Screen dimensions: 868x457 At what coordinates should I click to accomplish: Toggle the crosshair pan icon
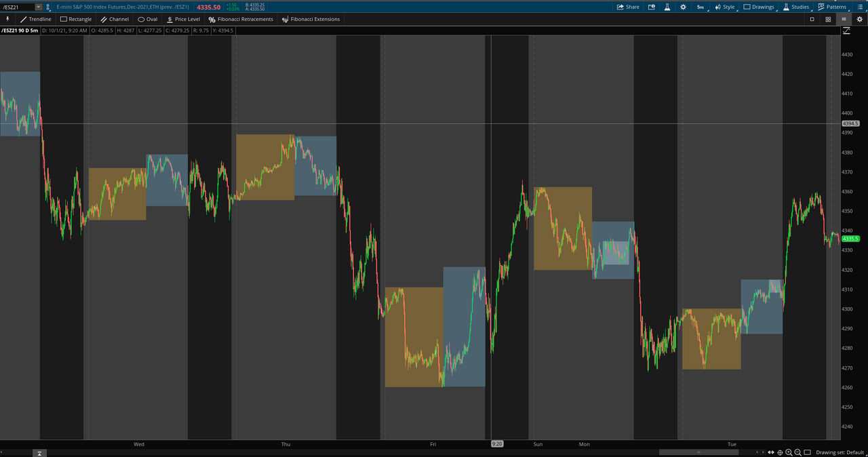(780, 452)
